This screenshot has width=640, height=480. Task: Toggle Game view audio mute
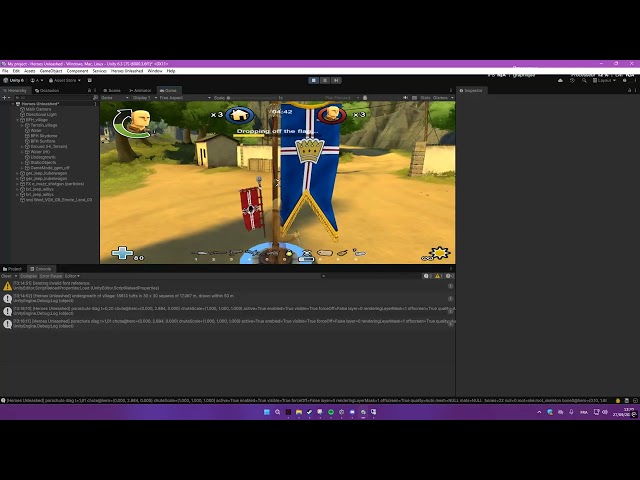[405, 98]
